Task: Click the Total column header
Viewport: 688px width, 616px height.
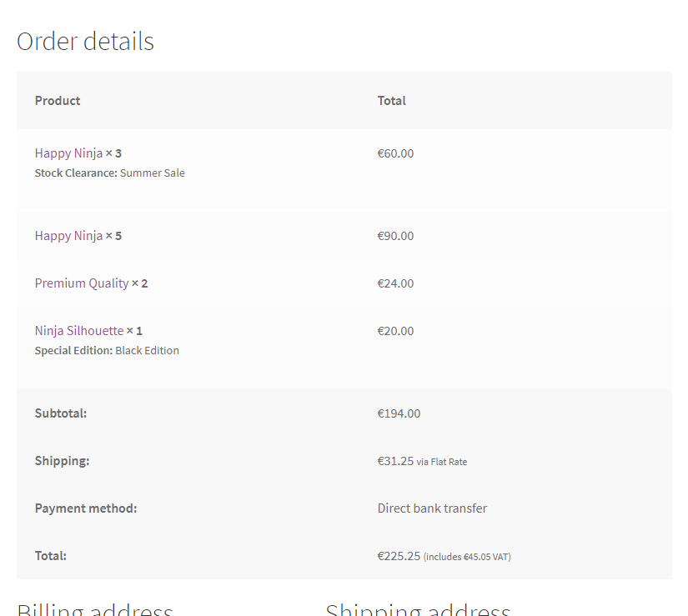Action: click(x=391, y=101)
